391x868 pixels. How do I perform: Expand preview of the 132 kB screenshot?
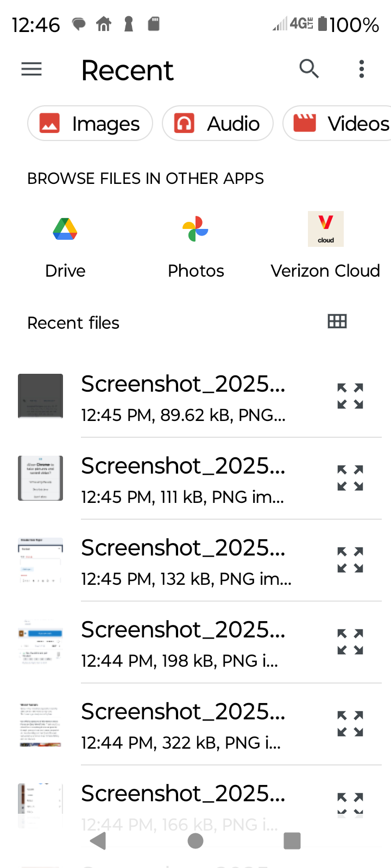click(350, 560)
